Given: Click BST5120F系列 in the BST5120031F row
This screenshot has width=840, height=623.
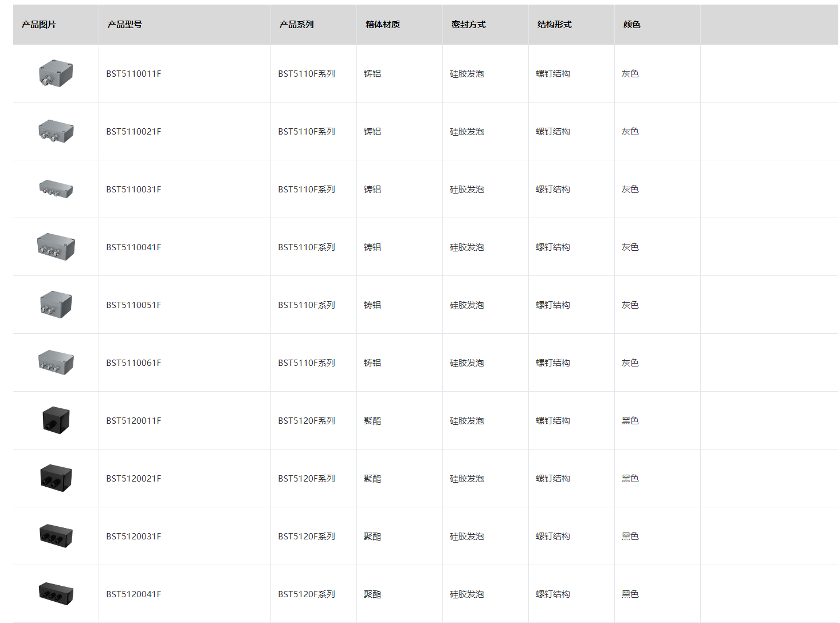Looking at the screenshot, I should click(307, 537).
